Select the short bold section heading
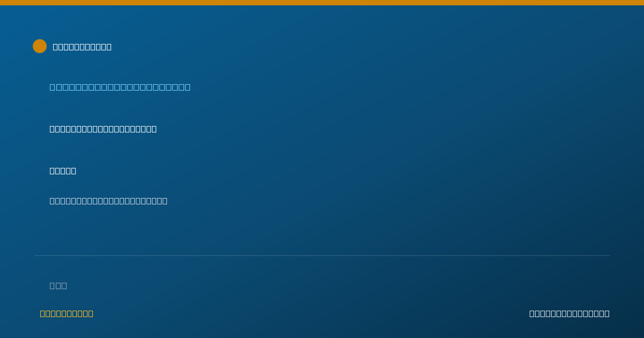 click(x=63, y=171)
